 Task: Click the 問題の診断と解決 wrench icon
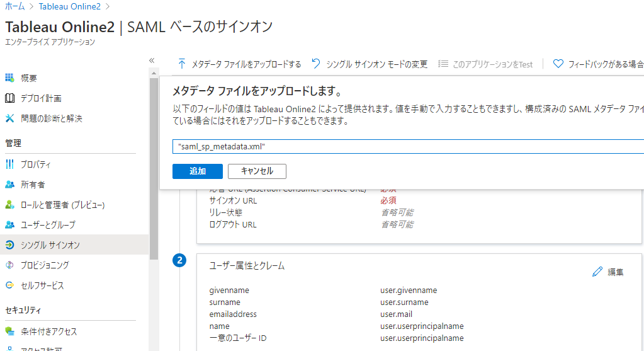point(9,118)
